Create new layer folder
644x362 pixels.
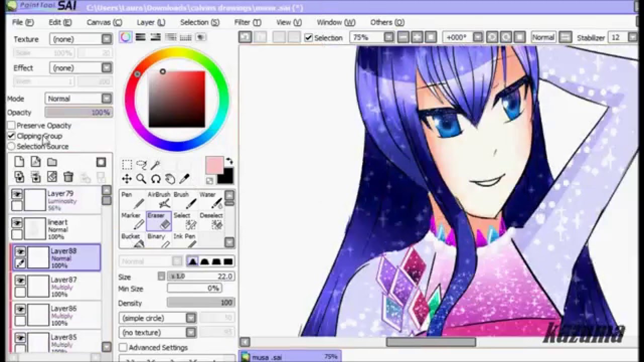(x=52, y=162)
